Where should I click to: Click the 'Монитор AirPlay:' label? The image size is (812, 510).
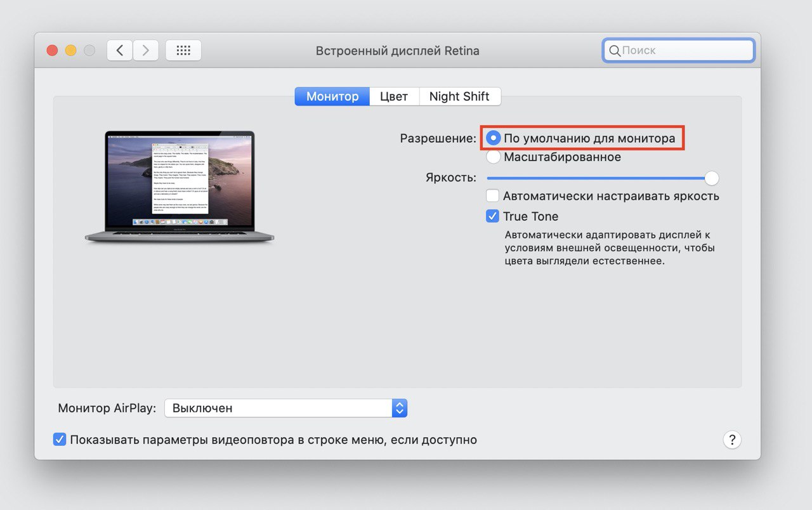[107, 408]
